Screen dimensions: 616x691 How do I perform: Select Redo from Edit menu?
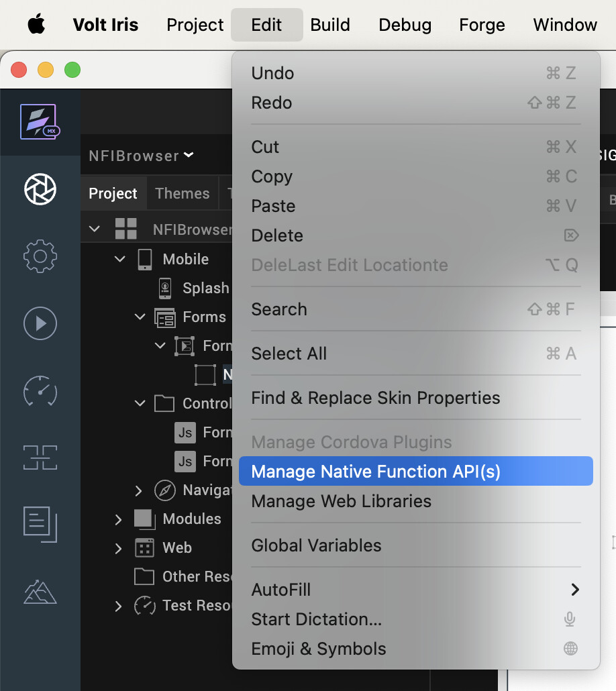click(x=415, y=103)
